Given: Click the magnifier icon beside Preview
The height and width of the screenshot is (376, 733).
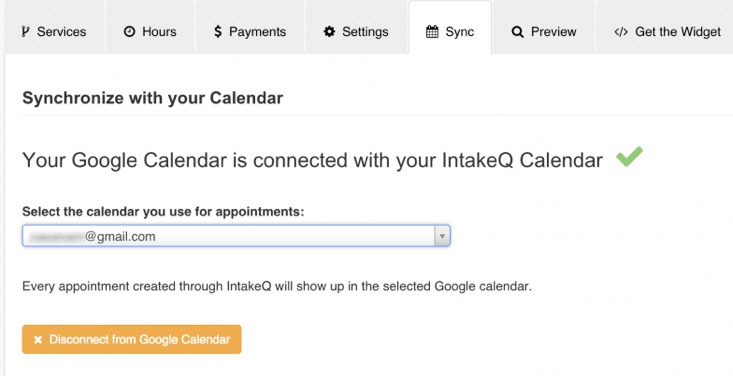Looking at the screenshot, I should click(x=517, y=32).
